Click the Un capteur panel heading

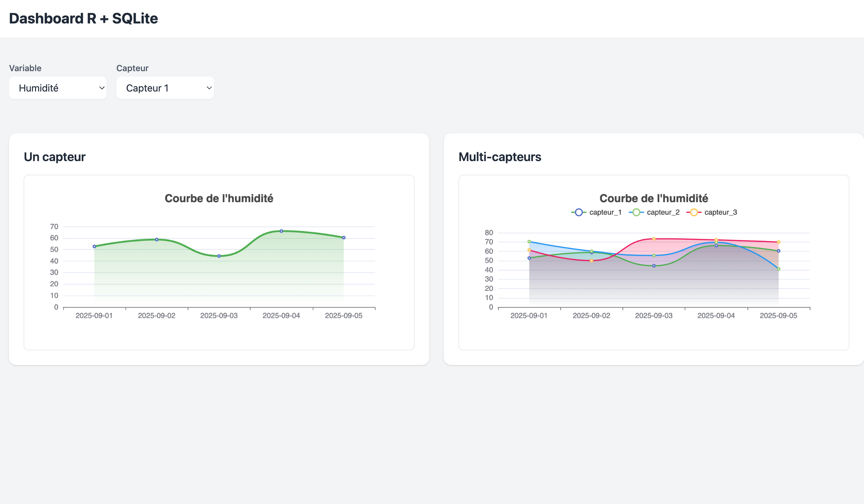coord(54,157)
